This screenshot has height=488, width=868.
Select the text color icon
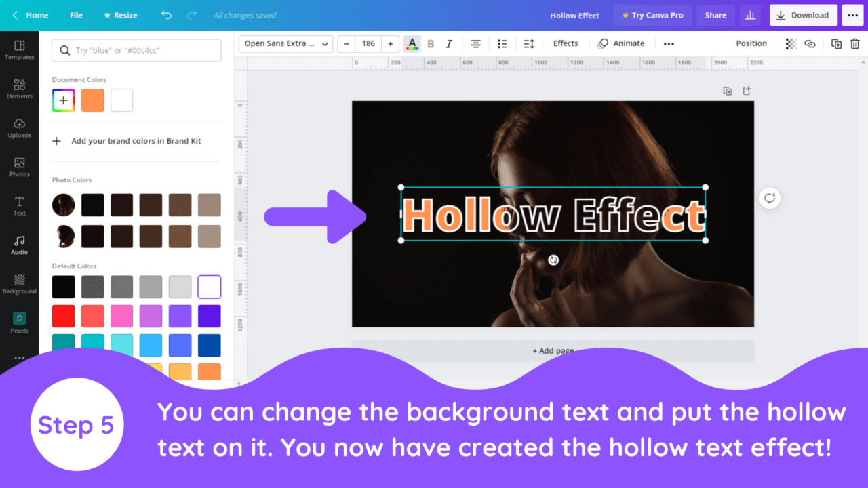pos(412,43)
